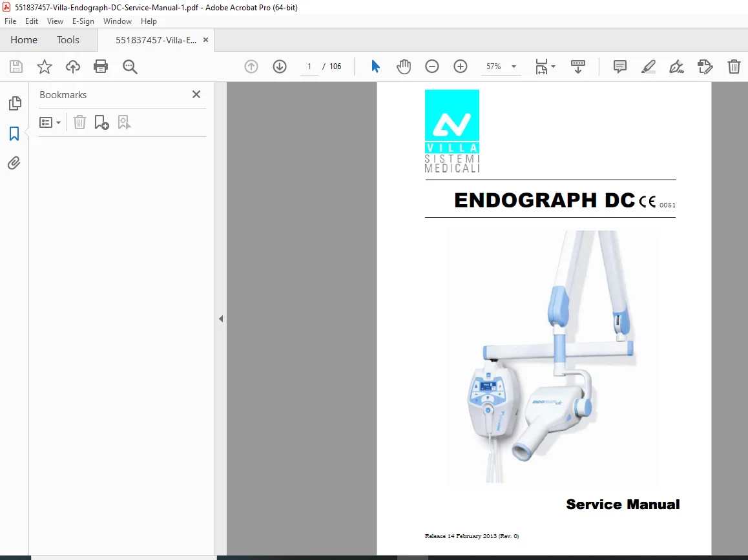Print the document
Viewport: 748px width, 560px height.
coord(101,67)
